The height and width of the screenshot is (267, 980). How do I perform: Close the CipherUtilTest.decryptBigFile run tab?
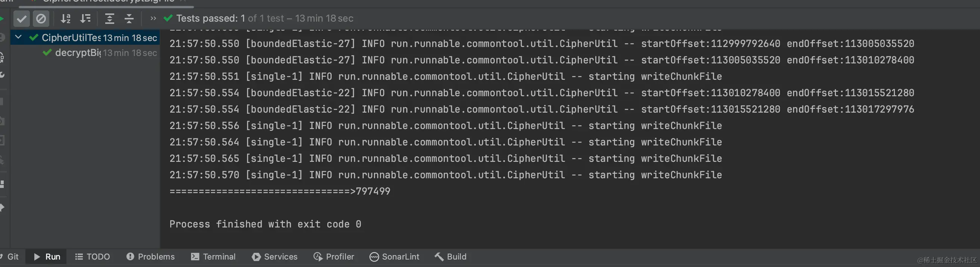click(x=183, y=1)
